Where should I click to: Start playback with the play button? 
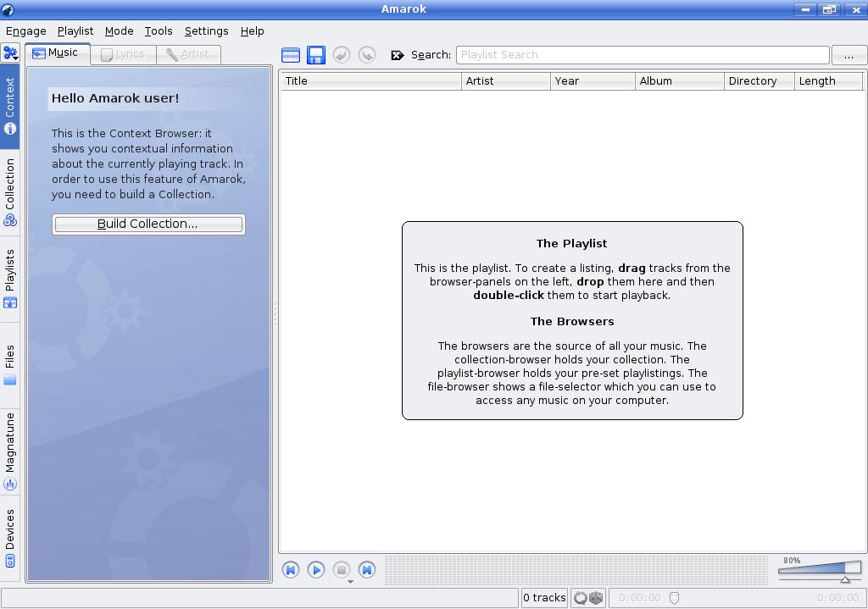[x=316, y=570]
